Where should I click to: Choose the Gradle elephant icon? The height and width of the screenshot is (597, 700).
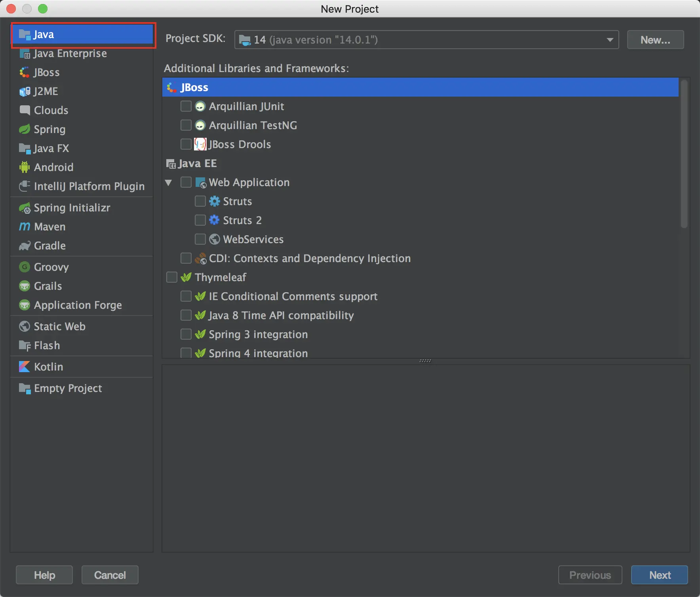pyautogui.click(x=25, y=246)
